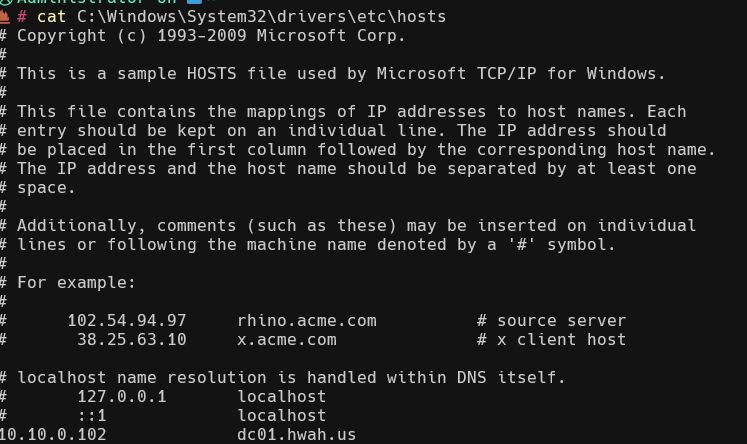Click the 127.0.0.1 loopback address
This screenshot has width=747, height=444.
click(x=121, y=397)
